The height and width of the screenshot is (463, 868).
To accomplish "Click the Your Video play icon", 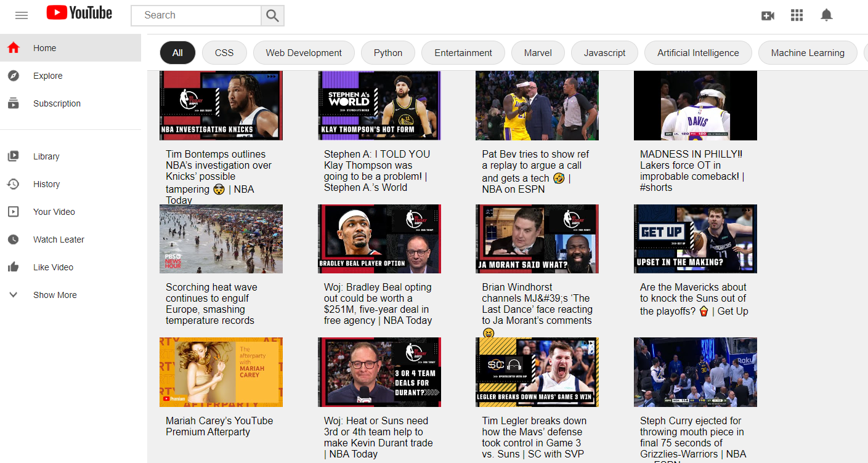I will (x=14, y=212).
